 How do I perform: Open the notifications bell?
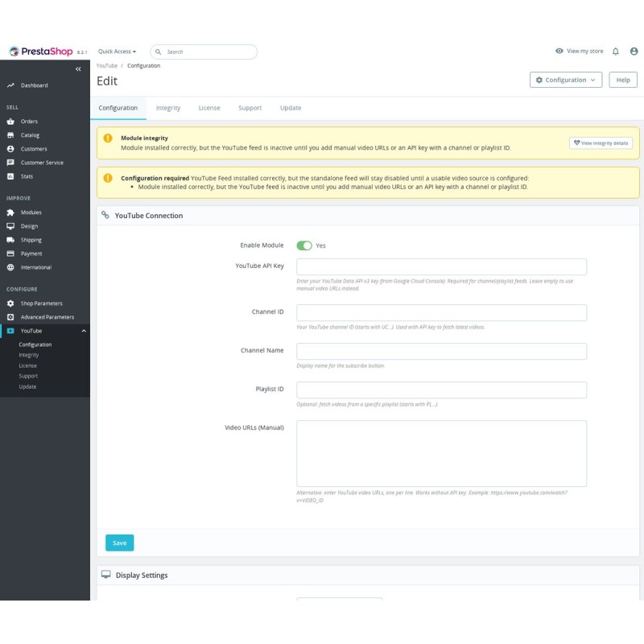coord(615,52)
